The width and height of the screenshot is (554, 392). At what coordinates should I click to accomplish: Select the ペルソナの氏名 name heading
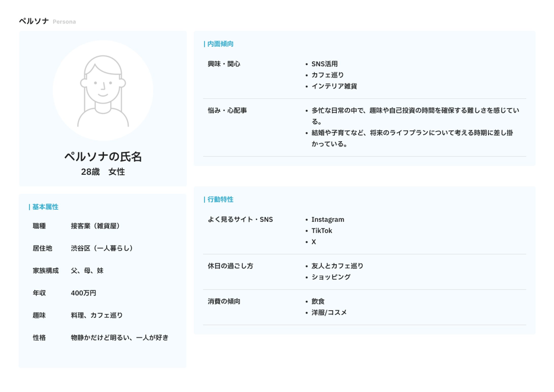[103, 157]
